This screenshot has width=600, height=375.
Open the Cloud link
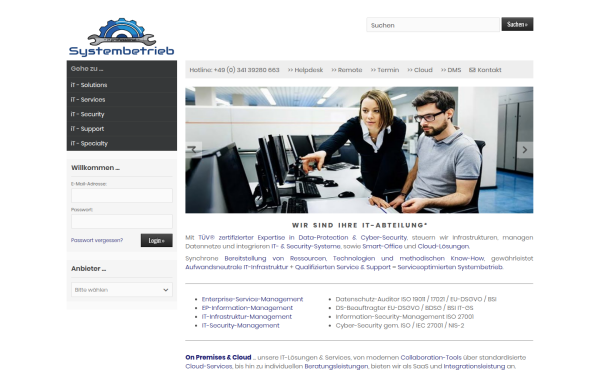pos(420,70)
